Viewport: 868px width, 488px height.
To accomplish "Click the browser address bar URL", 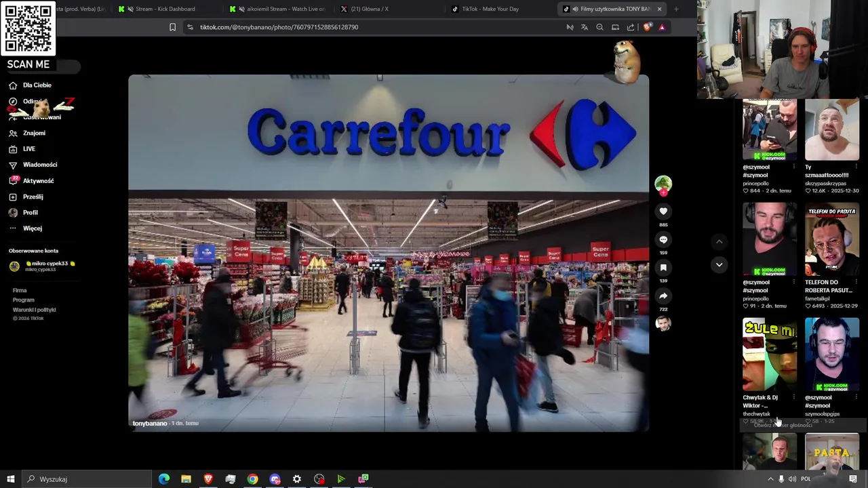I will (x=279, y=27).
